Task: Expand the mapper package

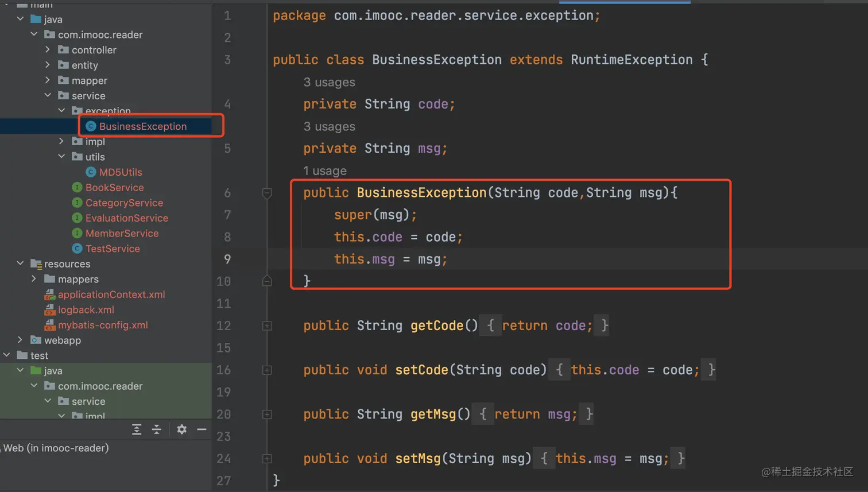Action: 48,80
